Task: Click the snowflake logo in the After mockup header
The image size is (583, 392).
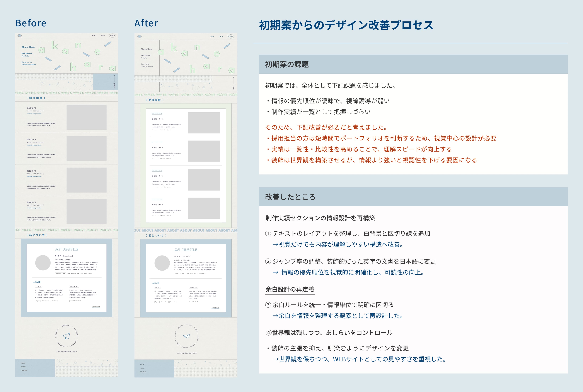Action: pos(139,37)
